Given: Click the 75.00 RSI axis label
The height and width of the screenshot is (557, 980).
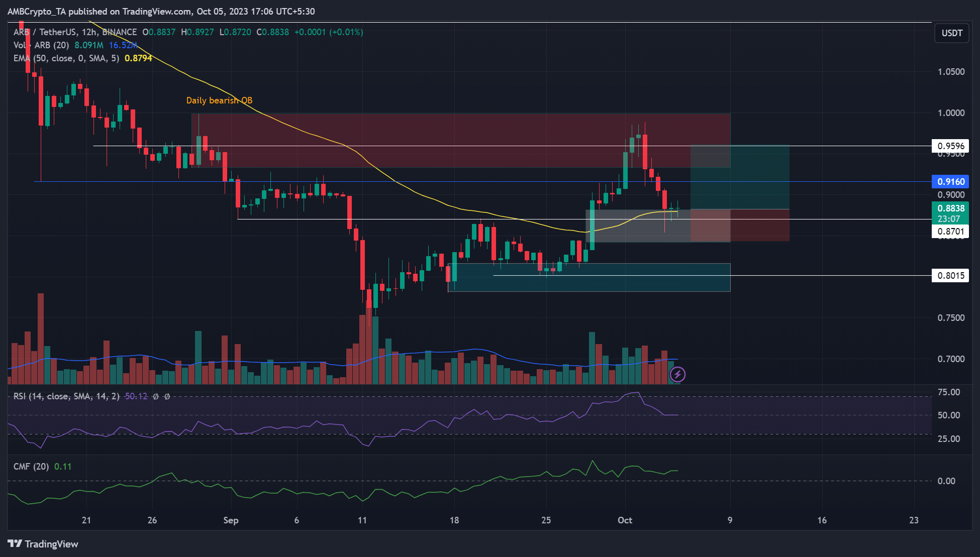Looking at the screenshot, I should click(x=949, y=392).
